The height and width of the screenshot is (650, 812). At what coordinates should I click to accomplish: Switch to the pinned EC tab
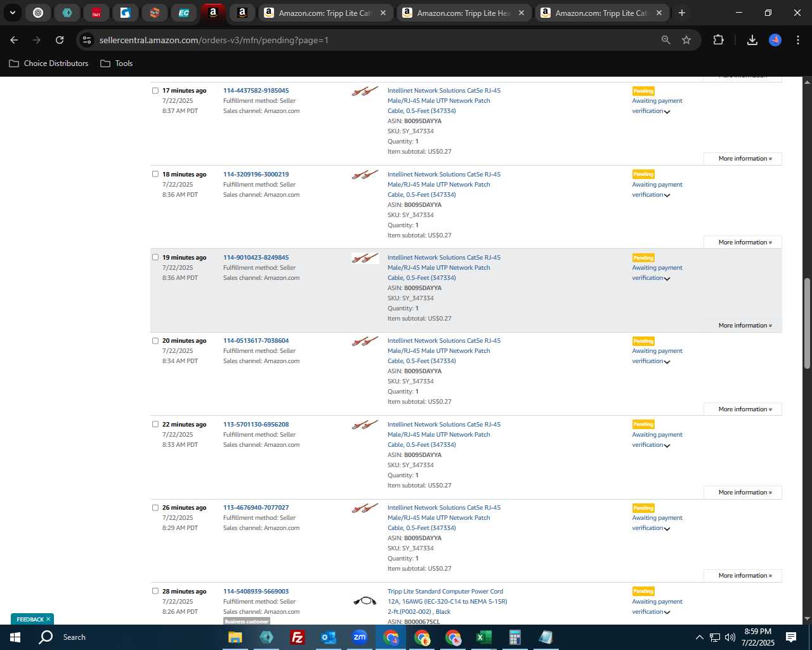click(x=183, y=13)
